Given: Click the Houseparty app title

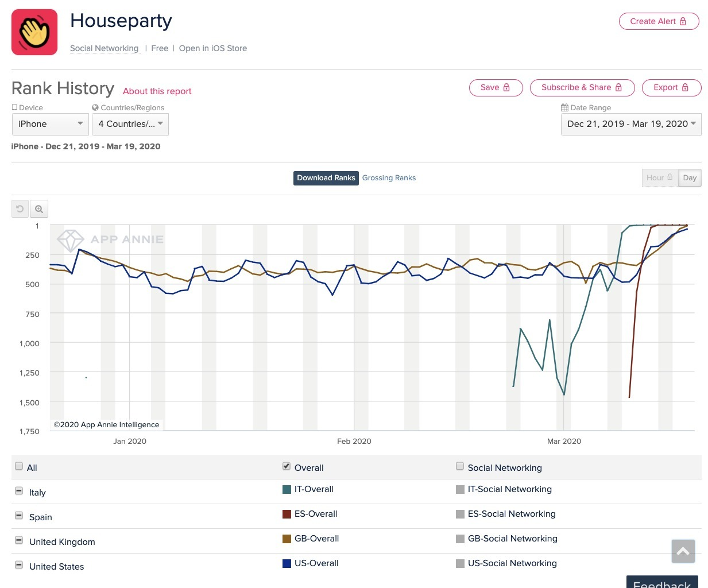Looking at the screenshot, I should tap(121, 21).
